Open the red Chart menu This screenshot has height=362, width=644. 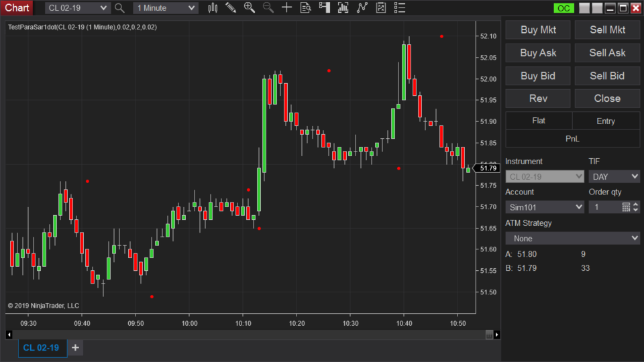click(17, 8)
